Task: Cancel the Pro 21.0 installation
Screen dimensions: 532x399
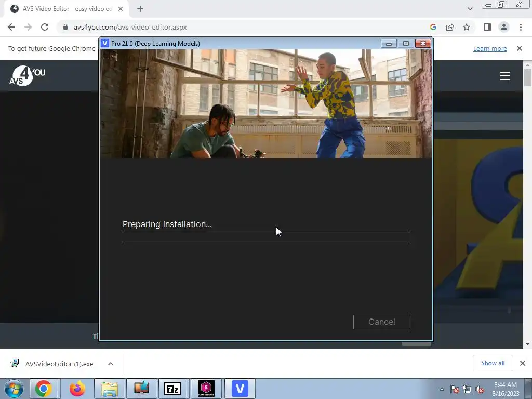Action: click(382, 322)
